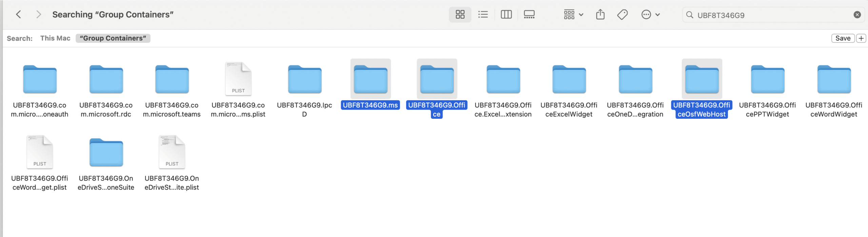Screen dimensions: 868x237
Task: Select plist file UBF8T346G9.OfficeWord...get.plist
Action: (x=40, y=152)
